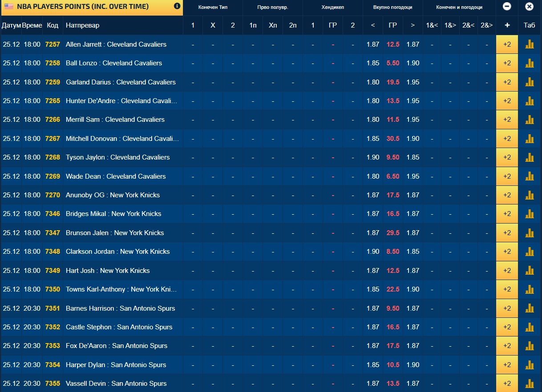Click the Код column header
542x392 pixels.
(x=53, y=25)
